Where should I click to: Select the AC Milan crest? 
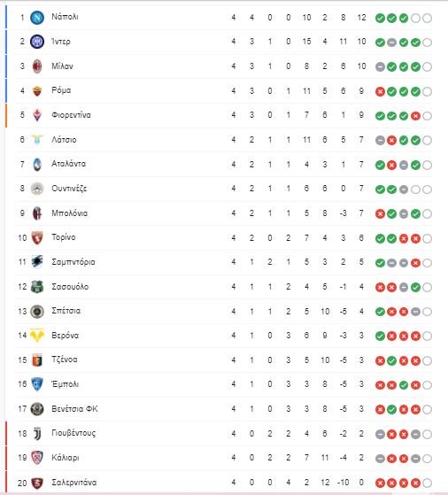[37, 66]
